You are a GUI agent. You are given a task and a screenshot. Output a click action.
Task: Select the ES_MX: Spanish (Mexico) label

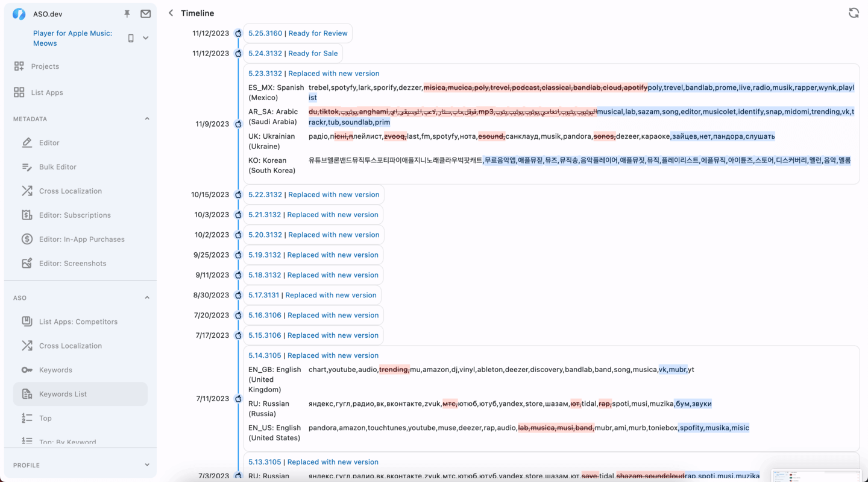point(276,92)
